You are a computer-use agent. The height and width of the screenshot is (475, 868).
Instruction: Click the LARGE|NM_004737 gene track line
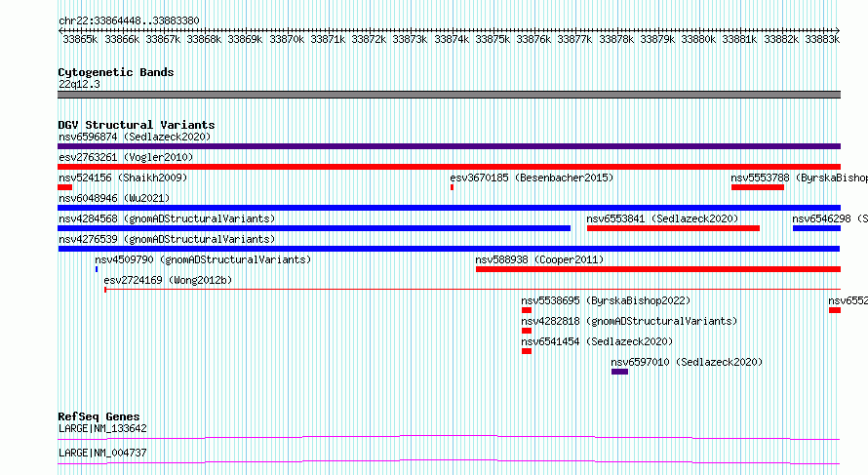(x=449, y=461)
